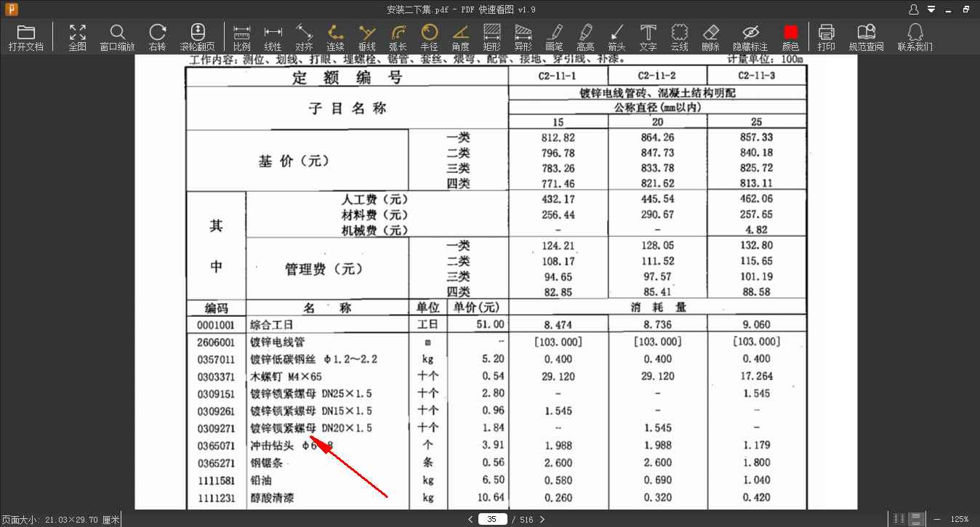Click the 镀锌电线管 row name
Screen dimensions: 980x527
278,342
